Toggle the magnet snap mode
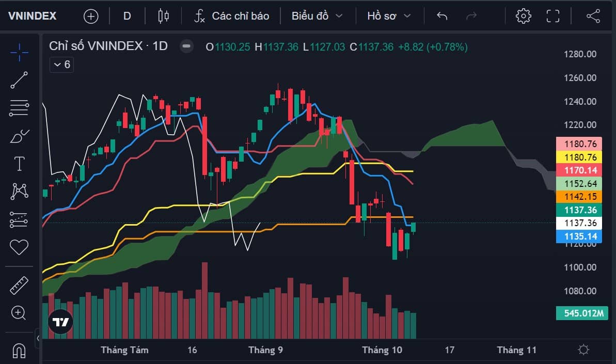This screenshot has width=616, height=364. (x=19, y=350)
